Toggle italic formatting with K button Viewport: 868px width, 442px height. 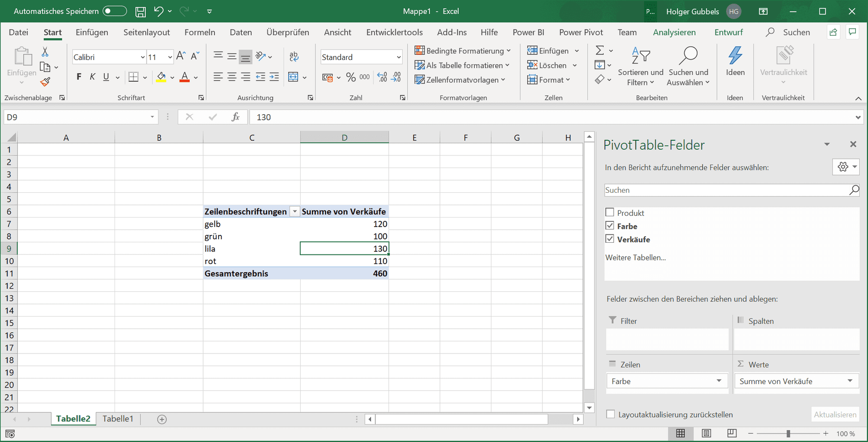(x=92, y=77)
